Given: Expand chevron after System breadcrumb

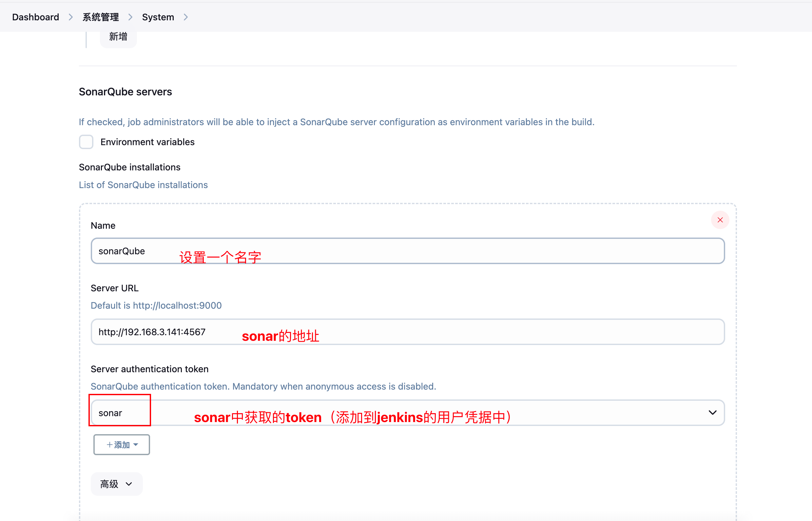Looking at the screenshot, I should pyautogui.click(x=186, y=17).
